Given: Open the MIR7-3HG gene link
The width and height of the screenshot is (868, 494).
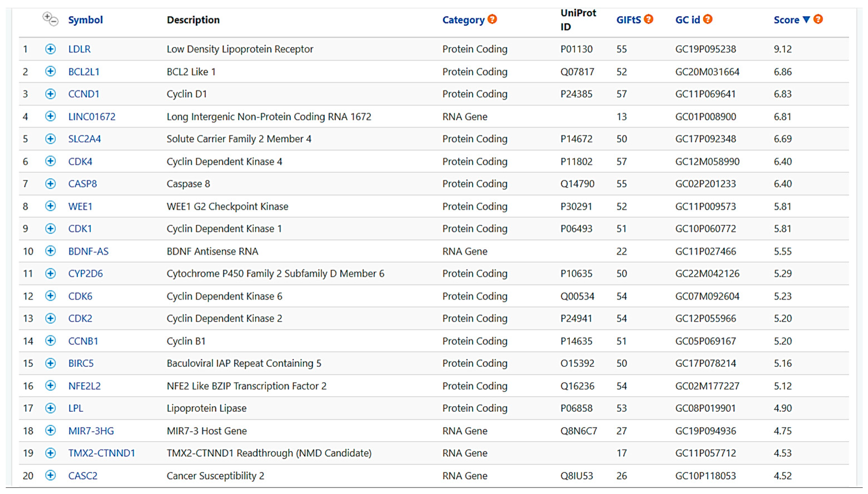Looking at the screenshot, I should (91, 431).
